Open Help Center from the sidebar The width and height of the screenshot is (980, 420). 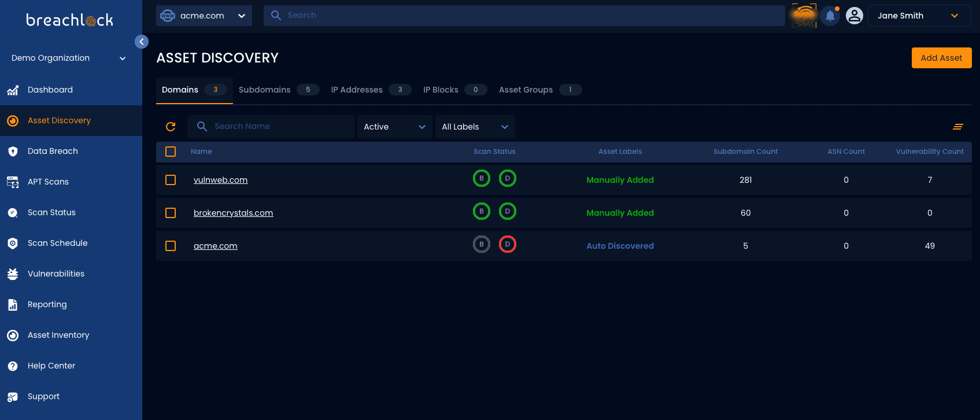coord(71,366)
